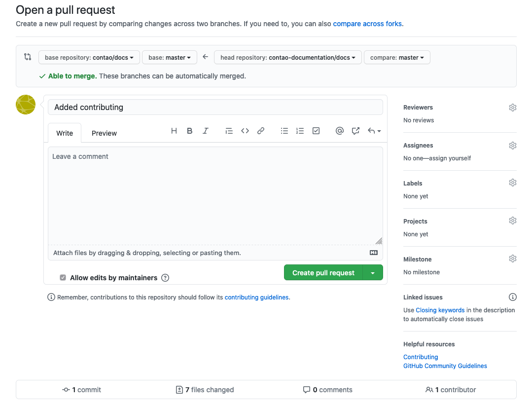Click the info icon before Remember note
This screenshot has width=532, height=407.
click(x=51, y=297)
